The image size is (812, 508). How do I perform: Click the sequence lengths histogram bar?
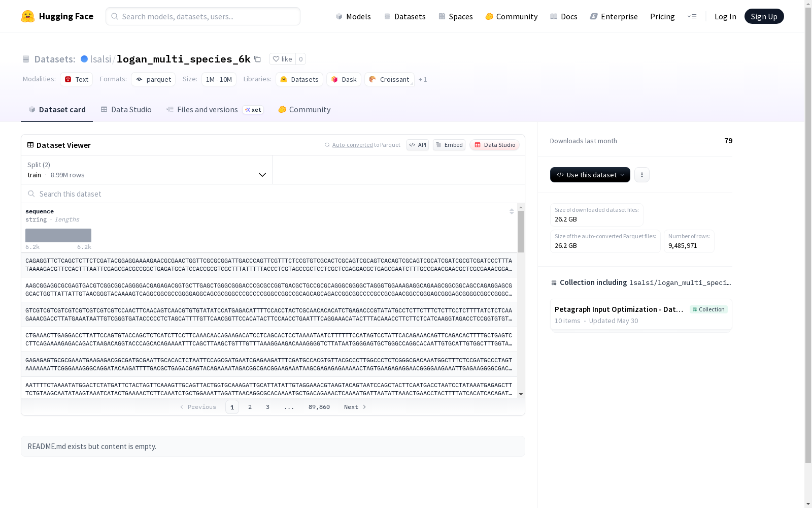click(58, 235)
